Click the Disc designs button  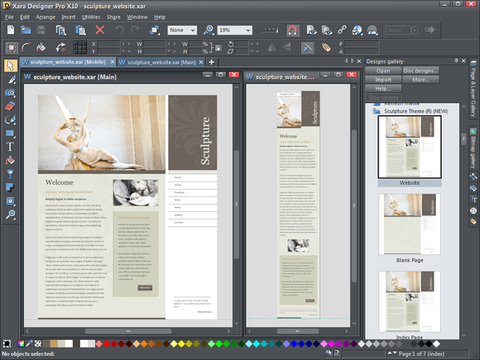[x=421, y=71]
